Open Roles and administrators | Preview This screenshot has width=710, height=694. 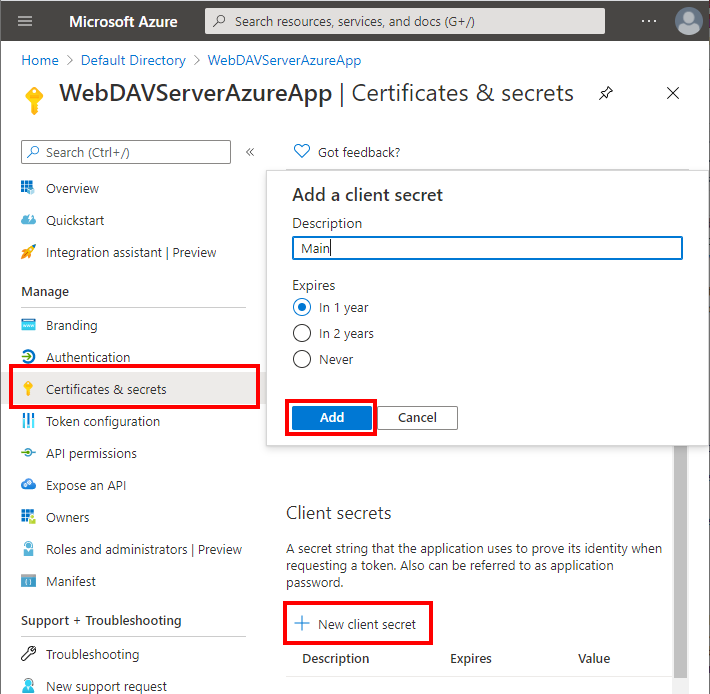click(144, 550)
